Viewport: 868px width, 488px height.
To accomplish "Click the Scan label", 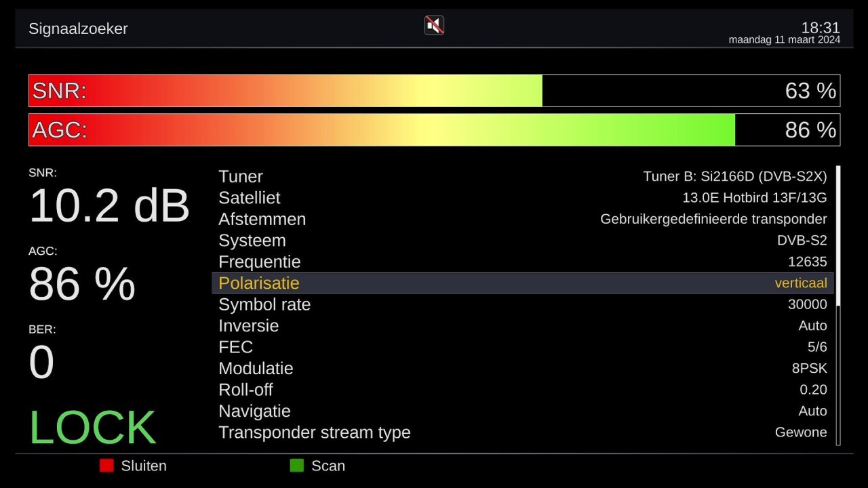I will point(328,466).
